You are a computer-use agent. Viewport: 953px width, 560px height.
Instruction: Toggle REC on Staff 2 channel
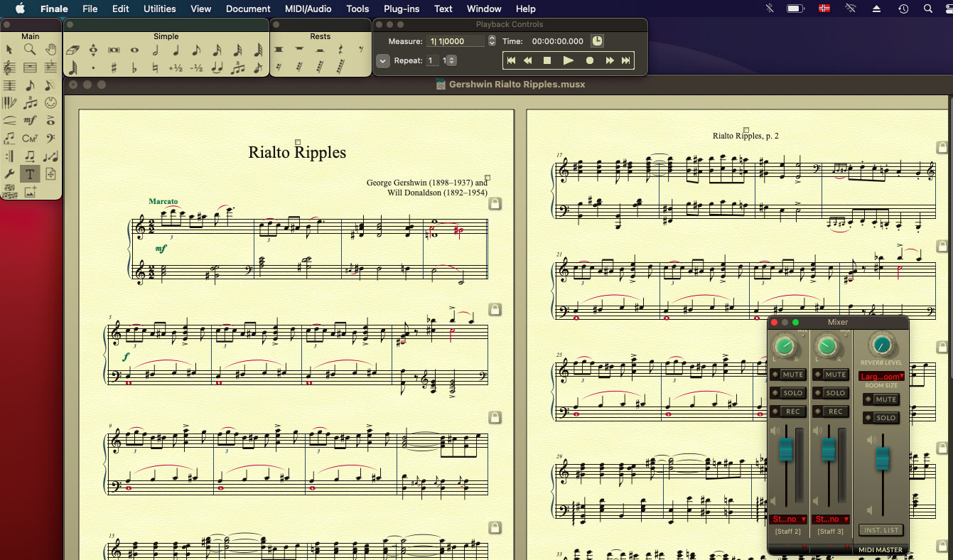tap(789, 411)
